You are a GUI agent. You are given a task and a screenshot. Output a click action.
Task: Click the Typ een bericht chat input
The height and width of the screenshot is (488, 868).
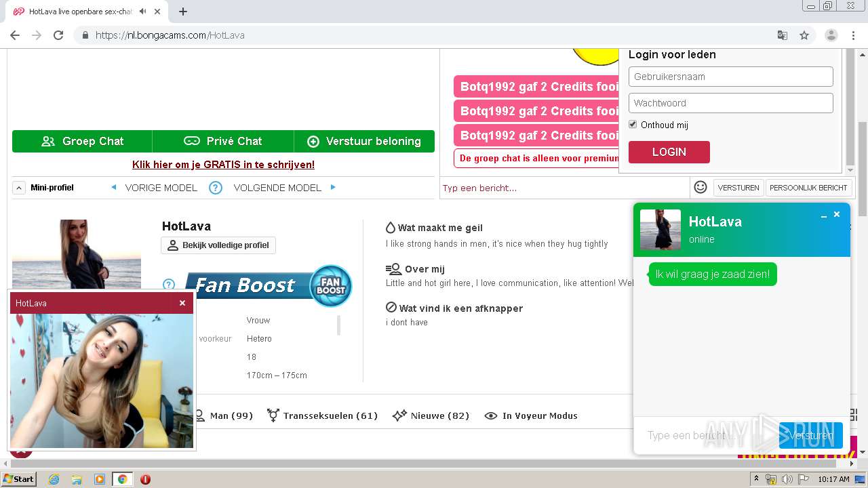(564, 188)
